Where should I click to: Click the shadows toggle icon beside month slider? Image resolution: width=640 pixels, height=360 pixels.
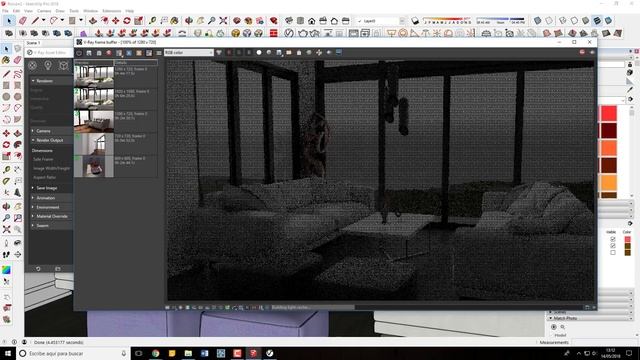[415, 20]
